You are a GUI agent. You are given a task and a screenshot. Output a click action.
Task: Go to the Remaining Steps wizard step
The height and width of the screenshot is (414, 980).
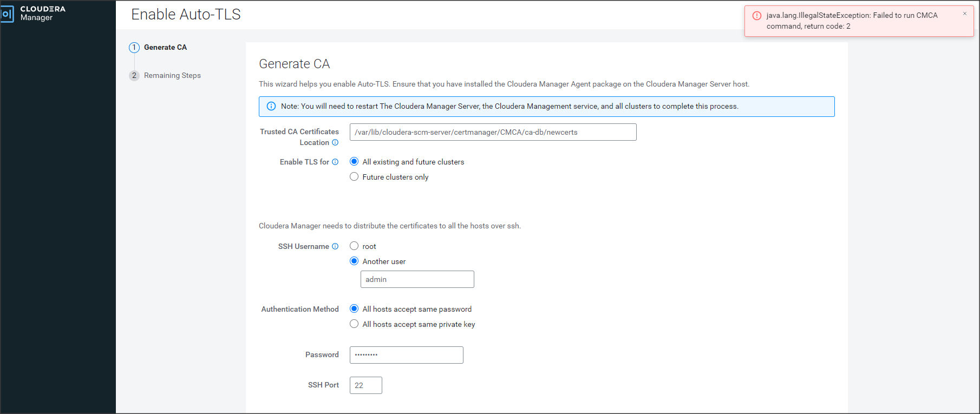coord(172,76)
